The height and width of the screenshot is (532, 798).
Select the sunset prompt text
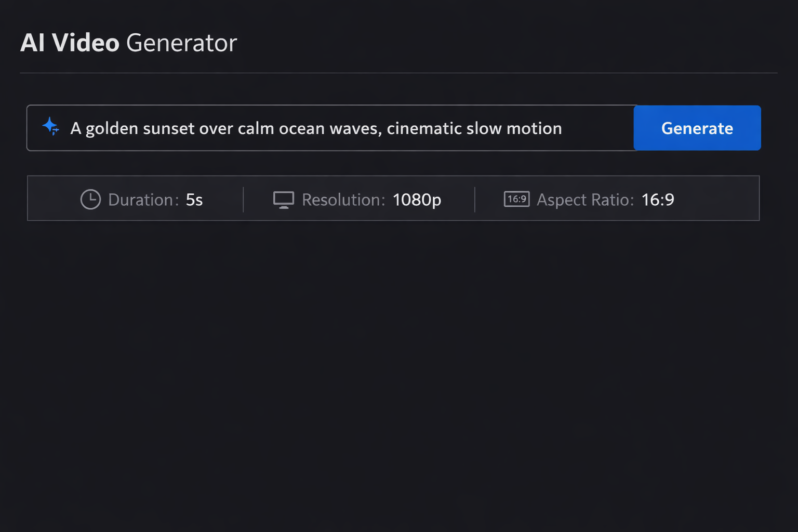click(316, 128)
